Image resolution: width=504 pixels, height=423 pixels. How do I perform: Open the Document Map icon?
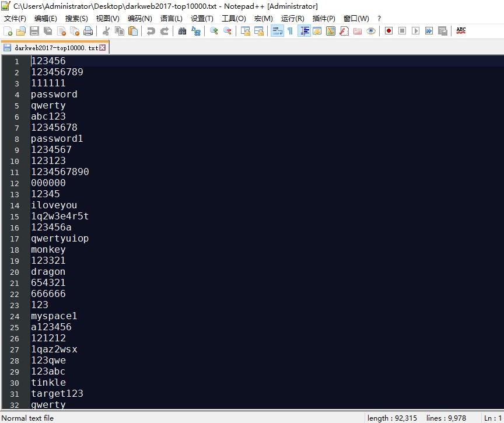(330, 31)
